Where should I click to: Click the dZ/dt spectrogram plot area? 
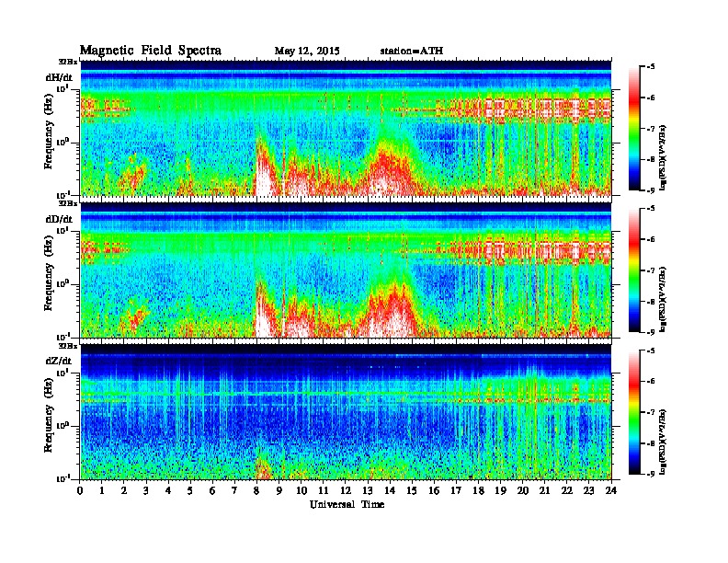(x=346, y=412)
